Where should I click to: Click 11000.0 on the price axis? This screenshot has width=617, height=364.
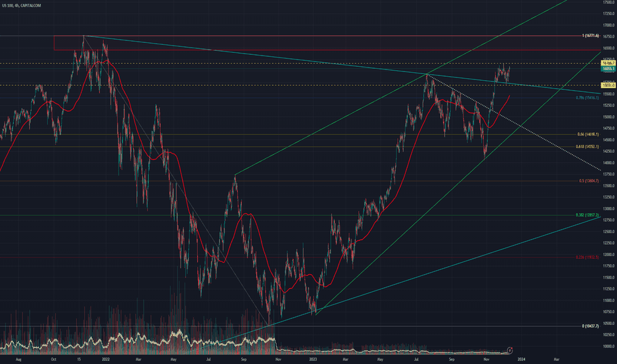(x=608, y=300)
